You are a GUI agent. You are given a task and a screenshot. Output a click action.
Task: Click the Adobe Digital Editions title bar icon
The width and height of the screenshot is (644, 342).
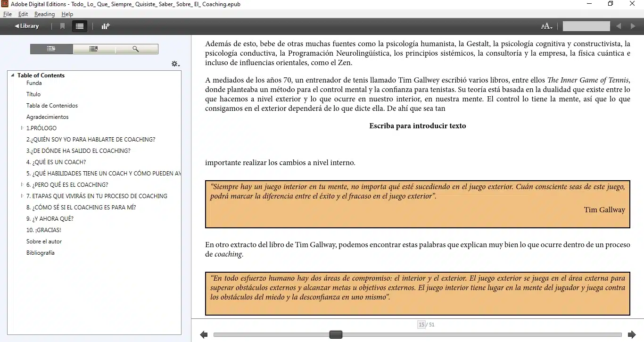5,4
